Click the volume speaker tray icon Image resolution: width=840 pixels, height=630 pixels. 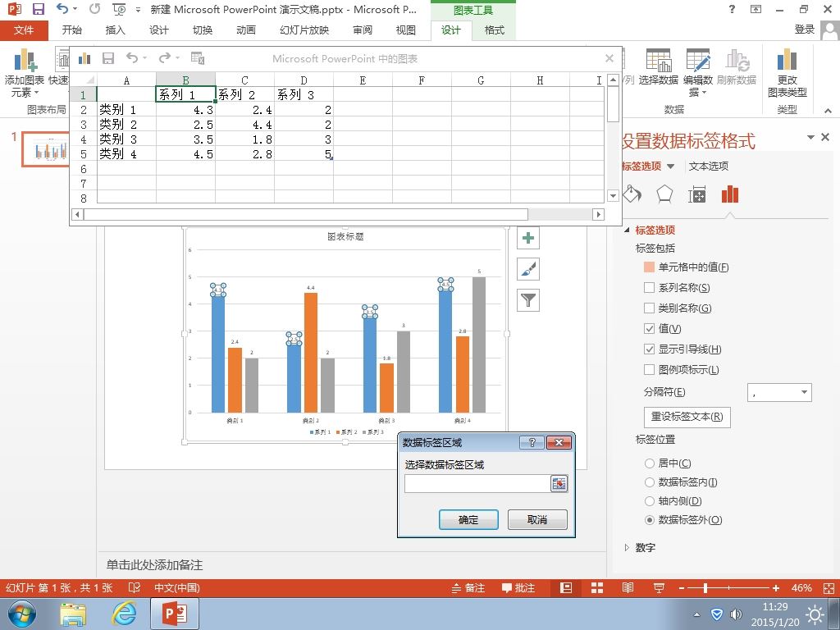(736, 614)
